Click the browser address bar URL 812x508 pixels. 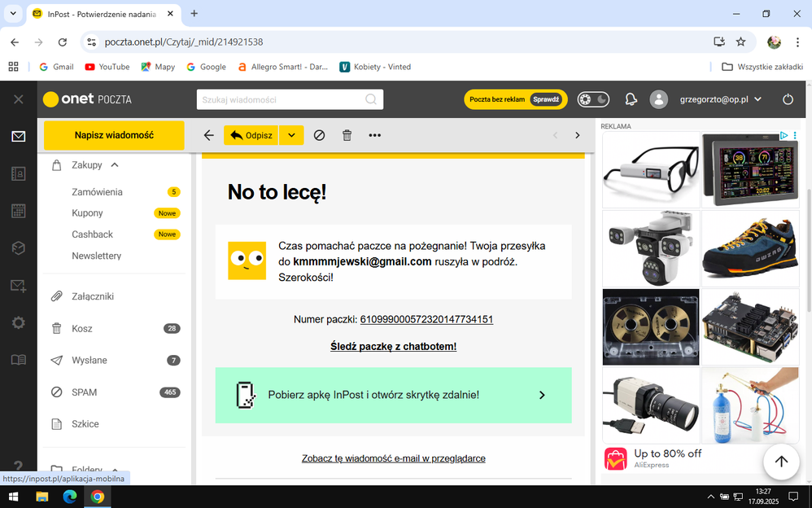pyautogui.click(x=184, y=42)
